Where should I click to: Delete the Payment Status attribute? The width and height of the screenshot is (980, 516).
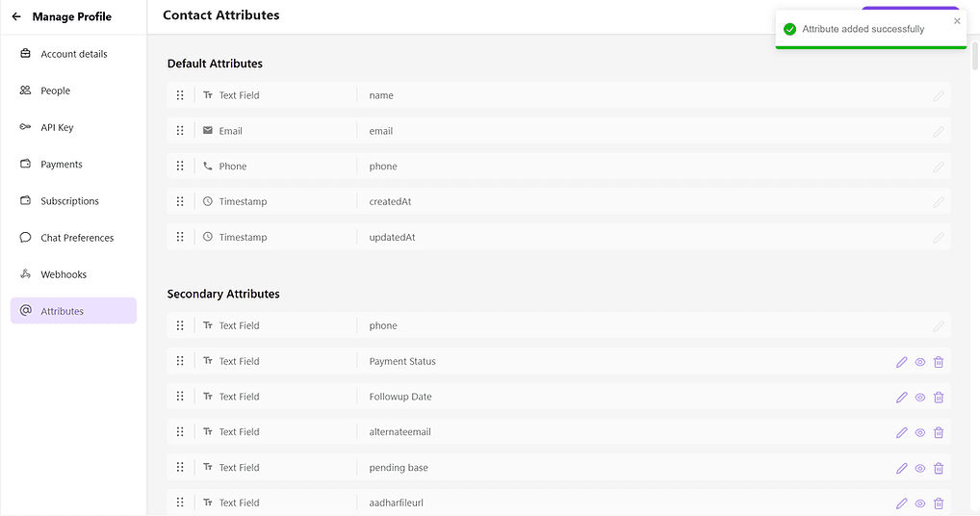pyautogui.click(x=939, y=362)
